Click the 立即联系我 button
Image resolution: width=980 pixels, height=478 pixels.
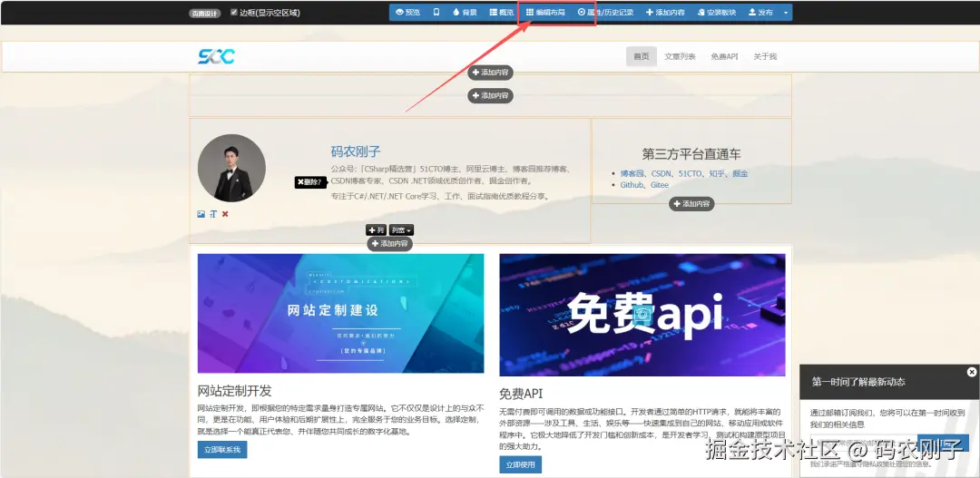(x=222, y=449)
